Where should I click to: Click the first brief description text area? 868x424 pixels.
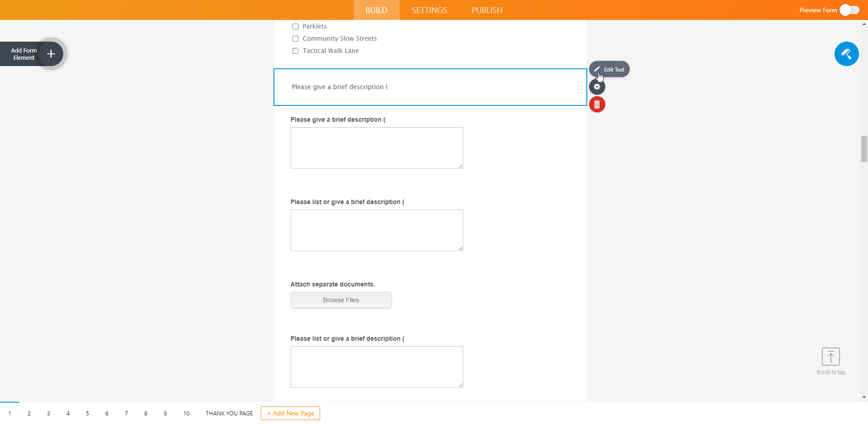click(377, 148)
